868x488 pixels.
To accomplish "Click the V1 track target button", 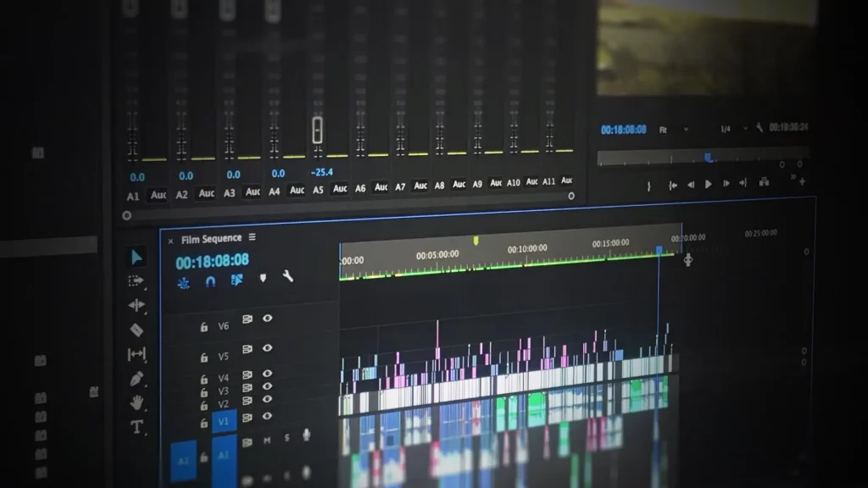I will pyautogui.click(x=224, y=421).
